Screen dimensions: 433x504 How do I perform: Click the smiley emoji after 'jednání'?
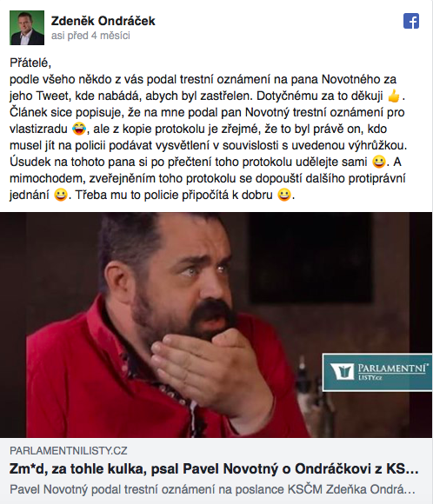61,195
